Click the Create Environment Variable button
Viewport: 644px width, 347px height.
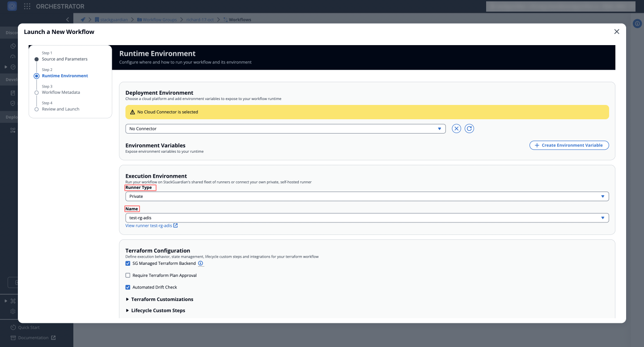[569, 145]
